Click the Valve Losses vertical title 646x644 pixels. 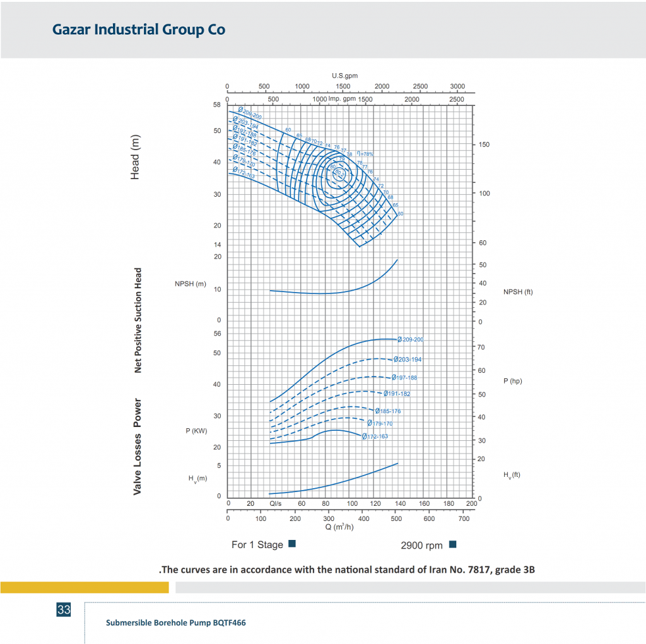click(x=137, y=464)
